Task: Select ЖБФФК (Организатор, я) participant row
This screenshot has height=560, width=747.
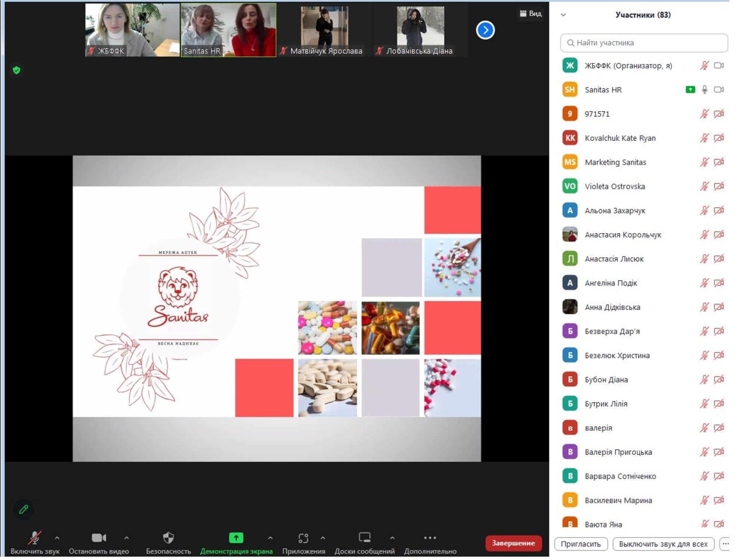Action: (644, 66)
